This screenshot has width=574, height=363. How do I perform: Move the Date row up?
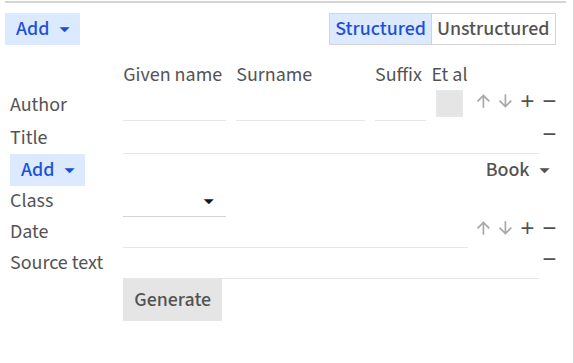[x=483, y=228]
